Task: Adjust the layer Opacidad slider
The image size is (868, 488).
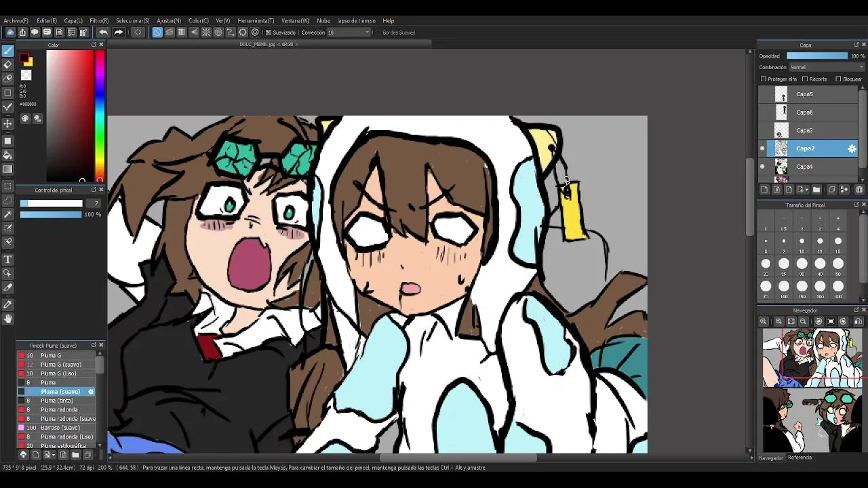Action: pos(817,56)
